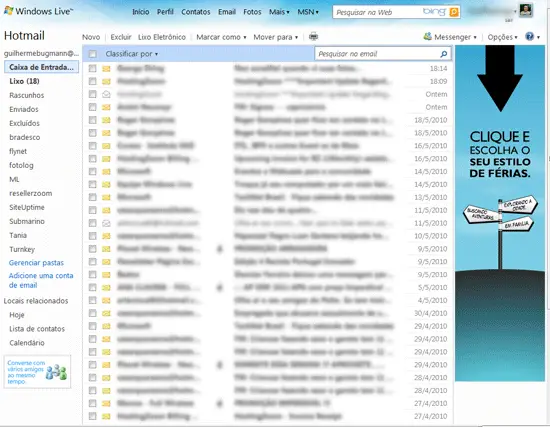Select checkbox of 13/5/2010 message
Image resolution: width=550 pixels, height=427 pixels.
pyautogui.click(x=93, y=197)
